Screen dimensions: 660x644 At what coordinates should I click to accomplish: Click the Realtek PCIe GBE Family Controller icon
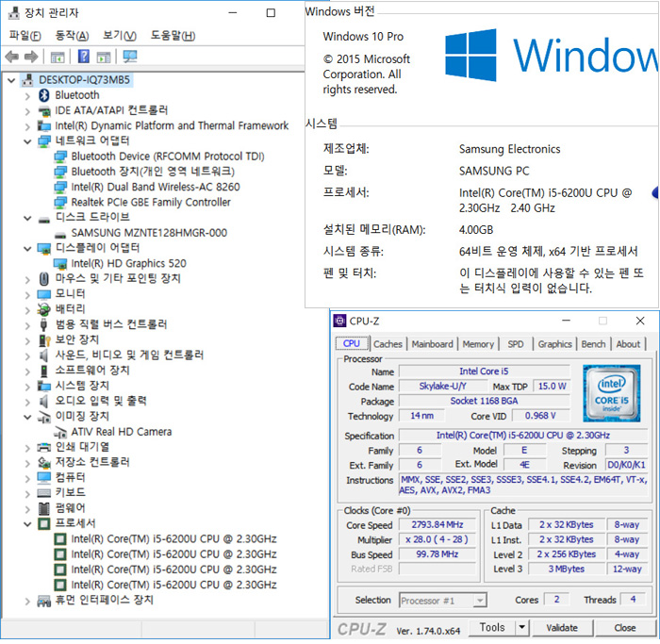point(60,203)
